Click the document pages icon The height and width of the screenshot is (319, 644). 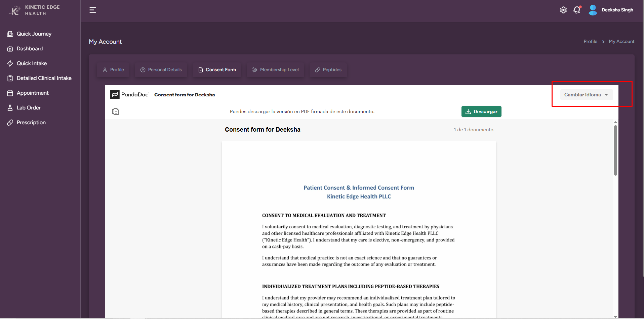click(116, 111)
